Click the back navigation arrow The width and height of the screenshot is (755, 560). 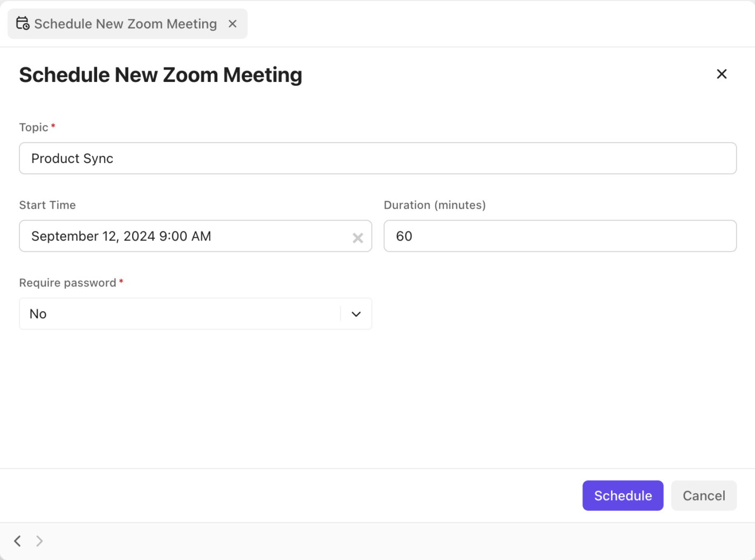coord(17,541)
